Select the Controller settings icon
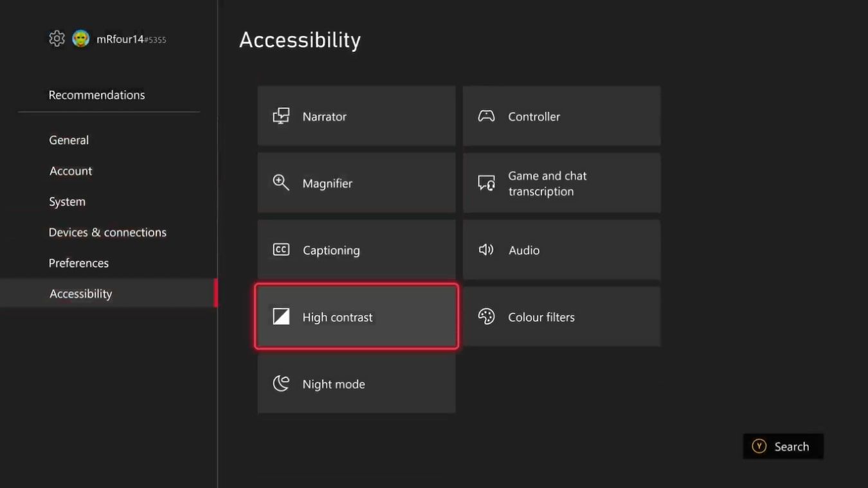Viewport: 868px width, 488px height. [486, 116]
